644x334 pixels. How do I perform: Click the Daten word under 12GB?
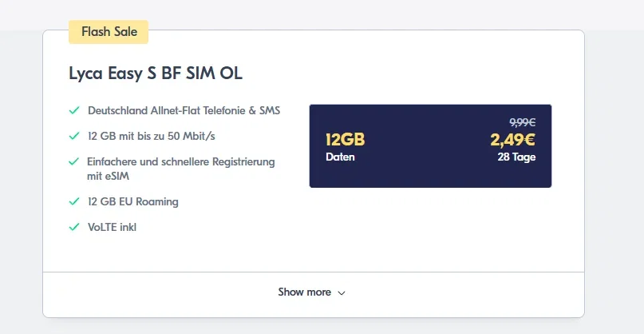click(340, 157)
